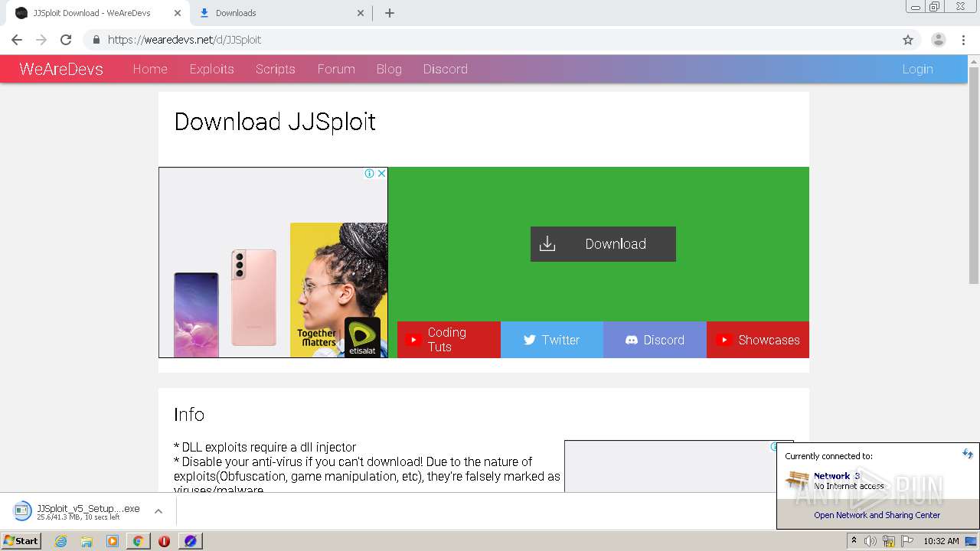Open the Coding Tuts YouTube button

(449, 340)
